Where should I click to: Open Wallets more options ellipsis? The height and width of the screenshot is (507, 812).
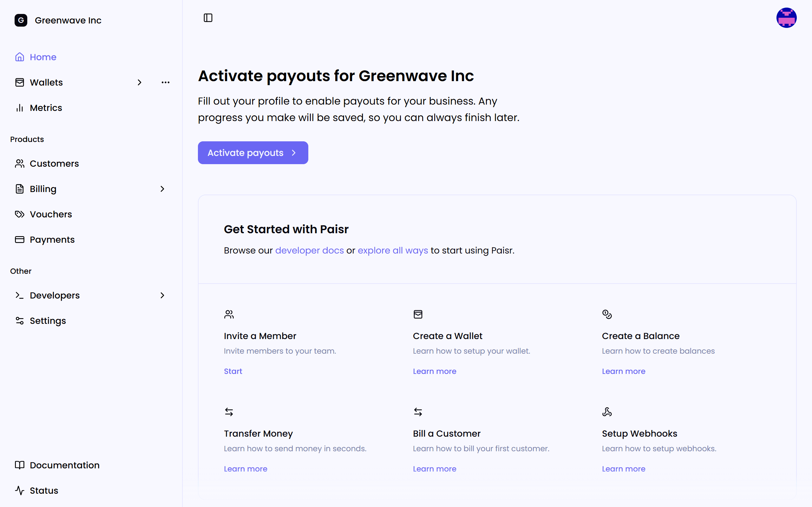click(x=166, y=82)
